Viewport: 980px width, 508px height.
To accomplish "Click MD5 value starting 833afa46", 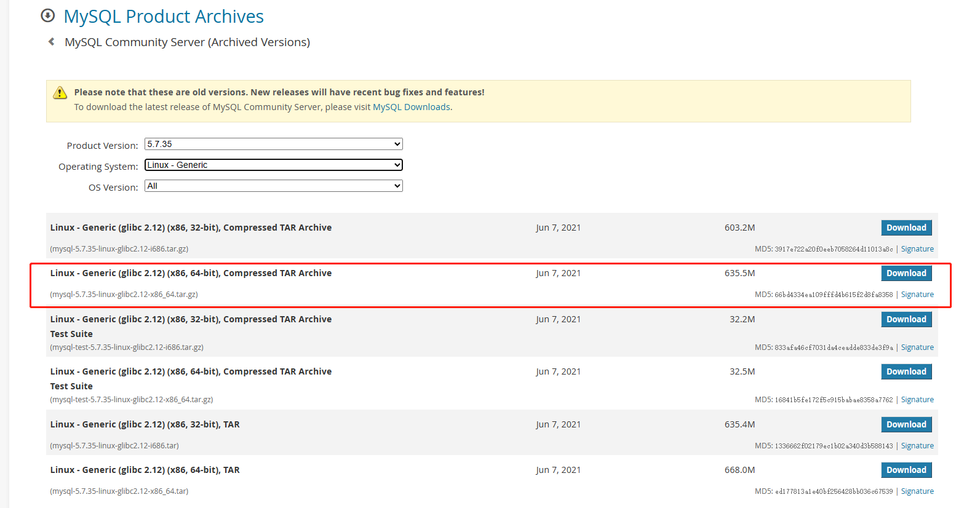I will [x=834, y=347].
